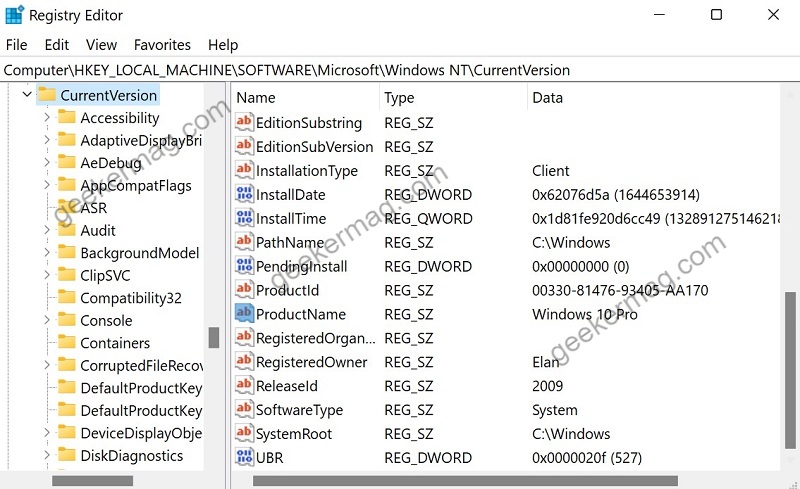This screenshot has width=800, height=489.
Task: Click the EditionSubVersion string value icon
Action: 244,146
